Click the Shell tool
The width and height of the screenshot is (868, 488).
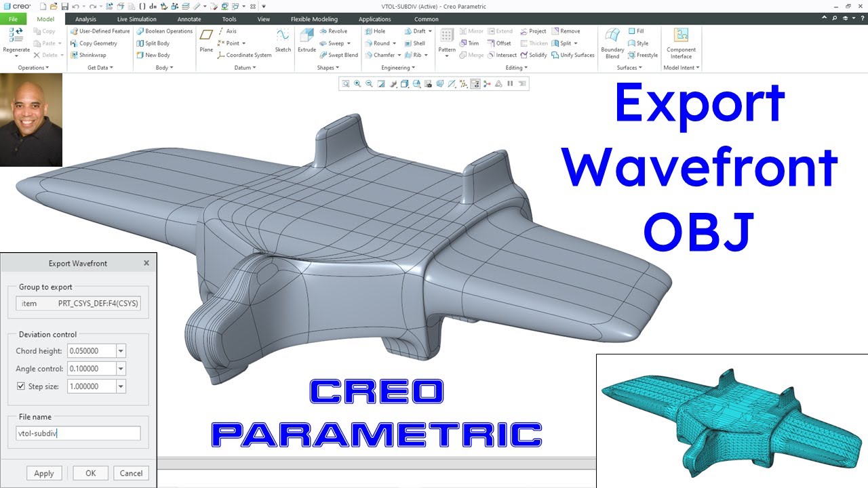pos(414,43)
